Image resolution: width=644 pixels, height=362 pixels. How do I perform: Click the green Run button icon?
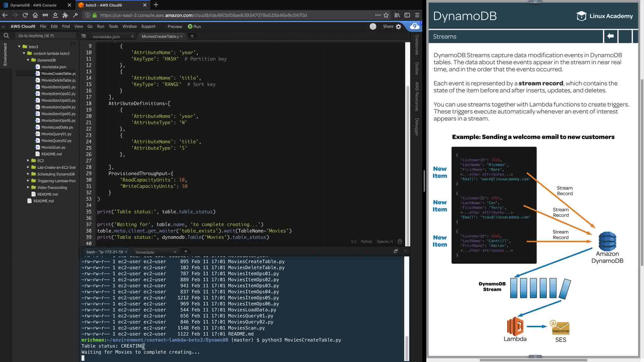click(190, 26)
